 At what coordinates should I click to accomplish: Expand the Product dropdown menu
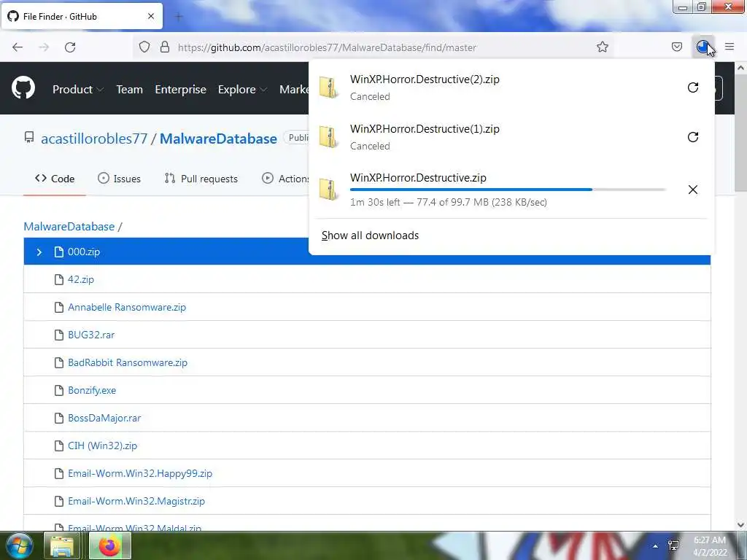[78, 90]
